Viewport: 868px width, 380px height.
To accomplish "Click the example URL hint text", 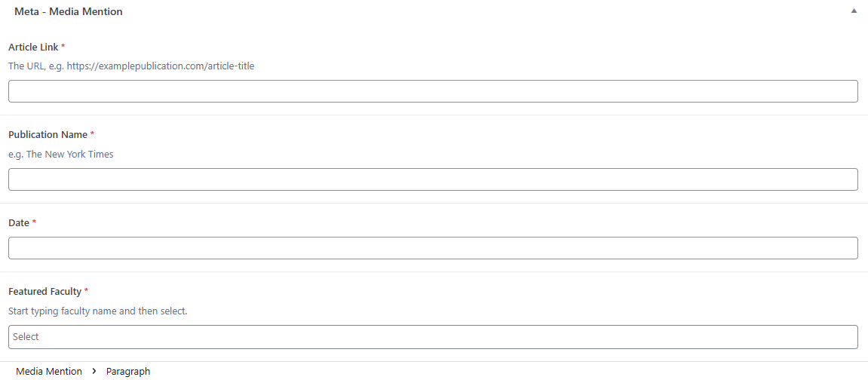I will [x=131, y=66].
